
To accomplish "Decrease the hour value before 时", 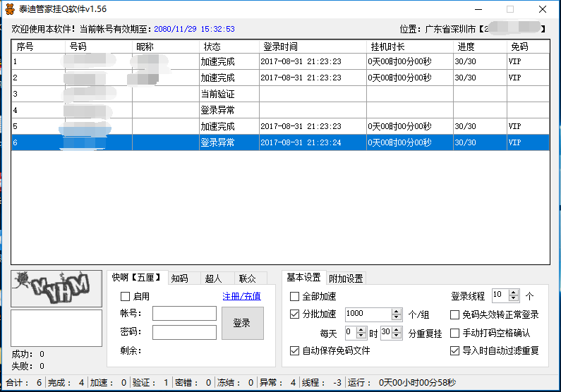I will pos(362,336).
